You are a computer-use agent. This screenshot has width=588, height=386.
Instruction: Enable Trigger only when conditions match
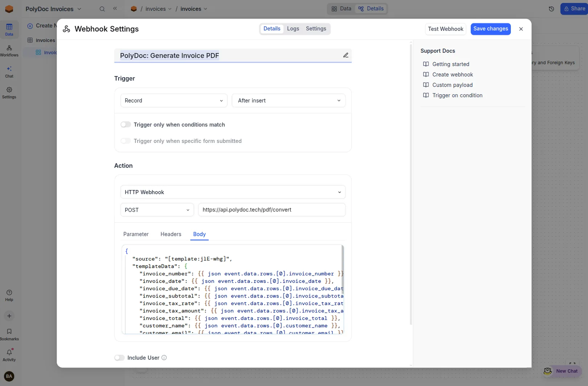tap(125, 124)
